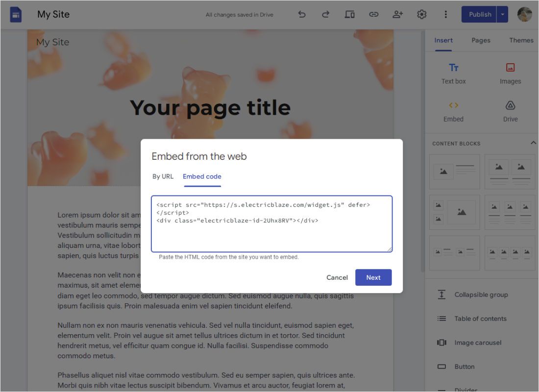Click the 'Your page title' heading
This screenshot has height=392, width=539.
coord(210,108)
